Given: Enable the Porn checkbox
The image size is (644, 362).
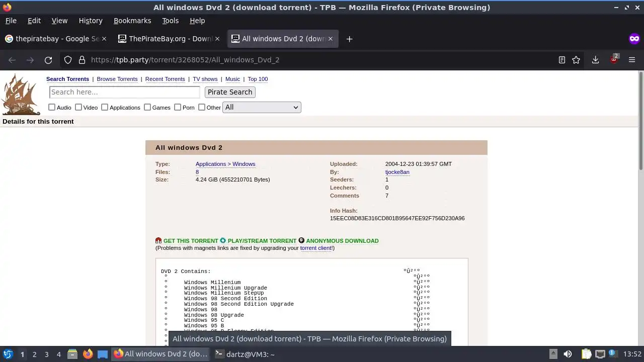Looking at the screenshot, I should click(x=178, y=107).
